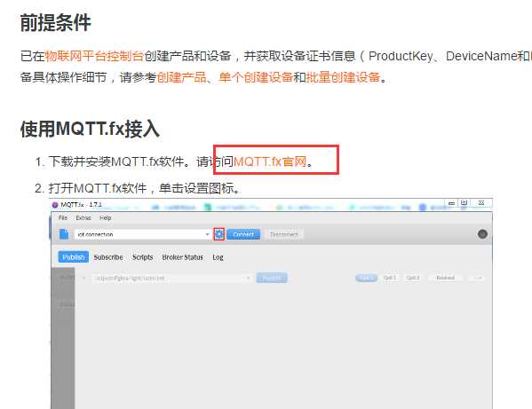Viewport: 532px width, 409px height.
Task: Click the connection status indicator circle
Action: pos(482,234)
